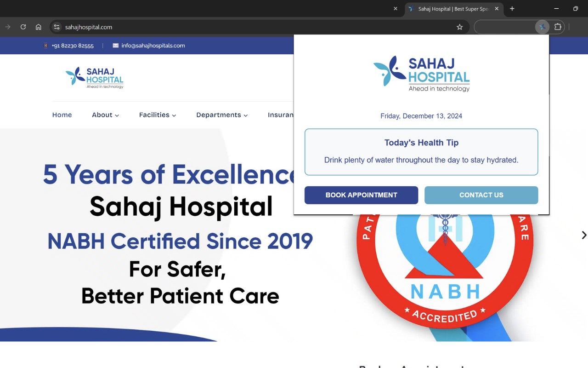Image resolution: width=588 pixels, height=368 pixels.
Task: Click the BOOK APPOINTMENT button in popup
Action: (361, 195)
